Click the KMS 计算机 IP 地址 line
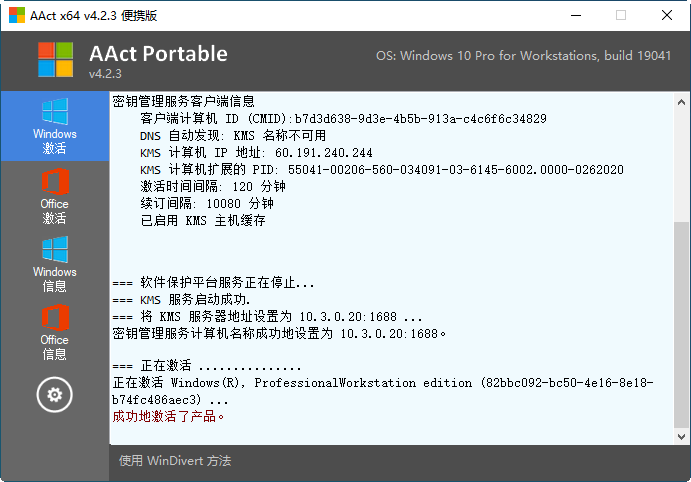691x482 pixels. point(256,153)
